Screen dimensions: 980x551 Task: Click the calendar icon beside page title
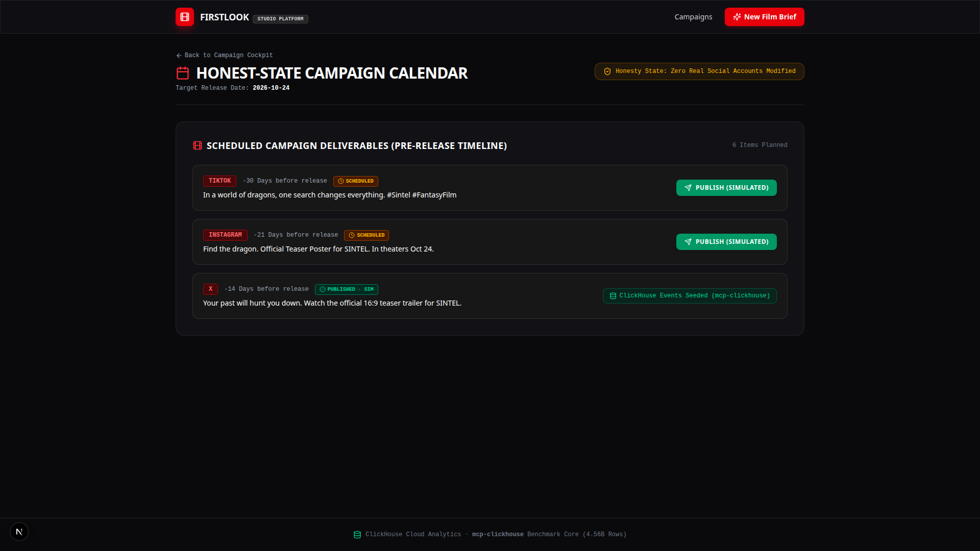click(x=183, y=73)
